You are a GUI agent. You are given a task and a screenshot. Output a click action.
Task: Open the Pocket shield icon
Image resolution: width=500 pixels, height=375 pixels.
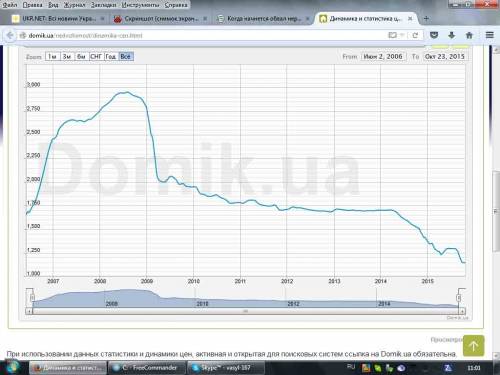coord(434,35)
